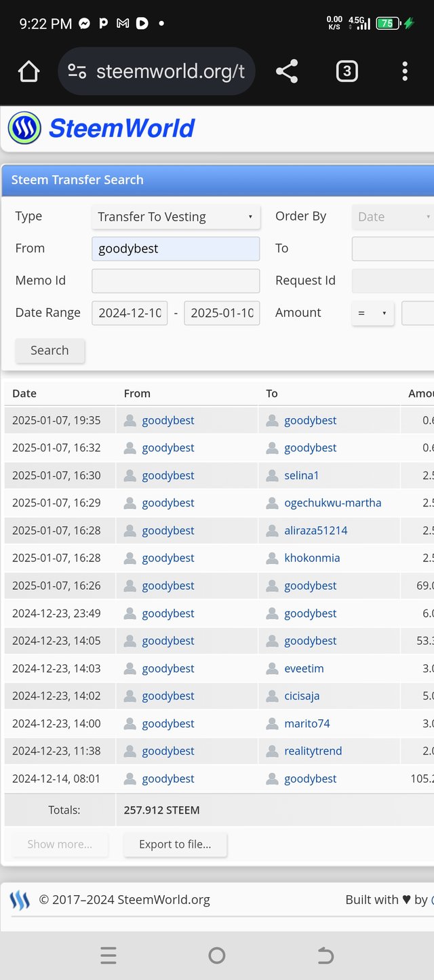Screen dimensions: 434x980
Task: Tap the address bar steemworld.org URL
Action: click(170, 71)
